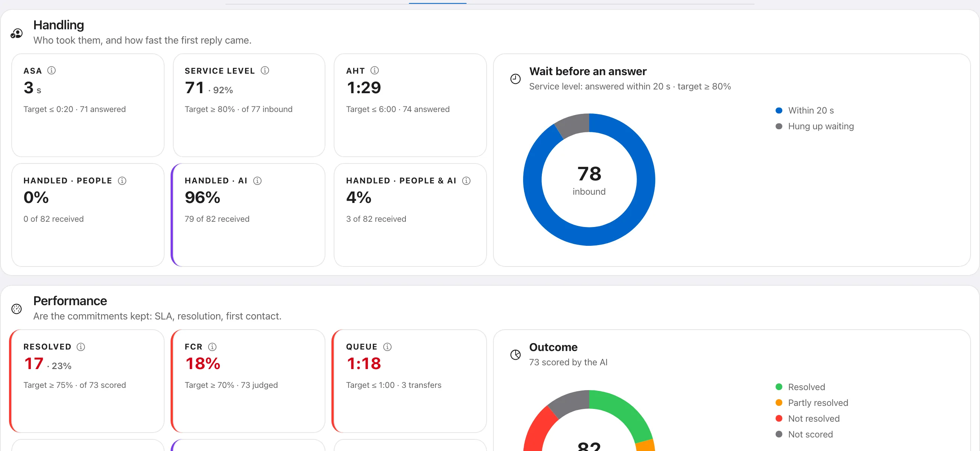980x451 pixels.
Task: Click the Handling section headset icon
Action: [17, 33]
